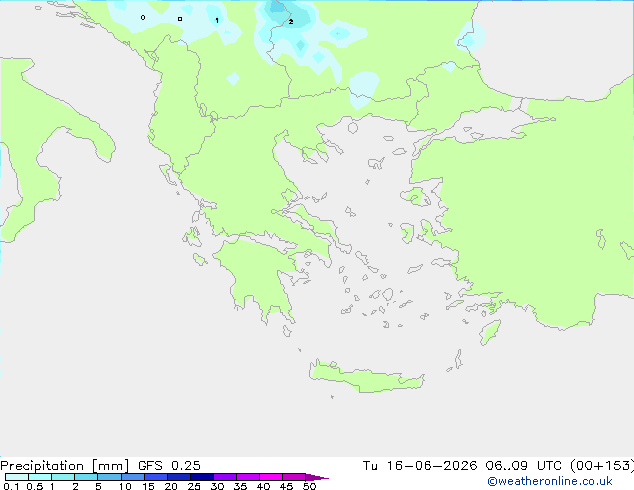This screenshot has width=634, height=490.
Task: Click the 'GFS 0.25' model label
Action: click(169, 465)
